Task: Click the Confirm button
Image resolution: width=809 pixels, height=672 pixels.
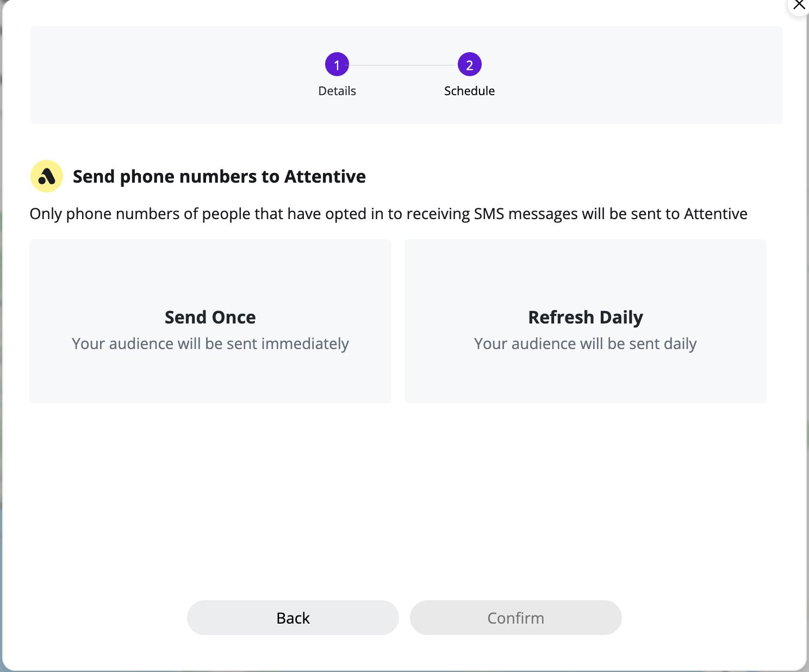Action: (x=516, y=618)
